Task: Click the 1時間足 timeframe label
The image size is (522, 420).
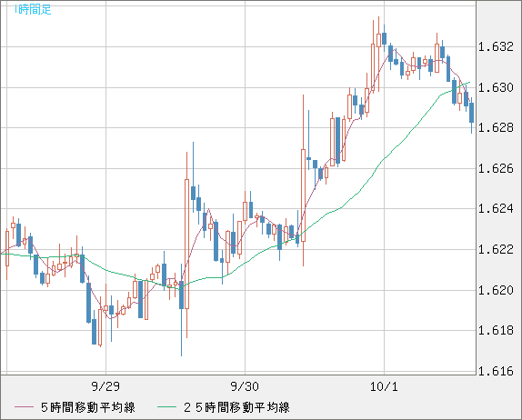Action: [x=33, y=10]
